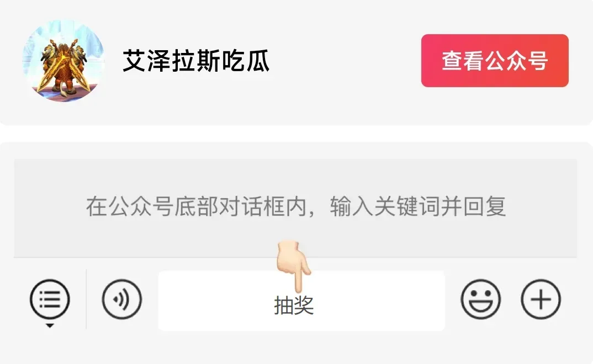
Task: Show more options with plus icon
Action: click(541, 299)
